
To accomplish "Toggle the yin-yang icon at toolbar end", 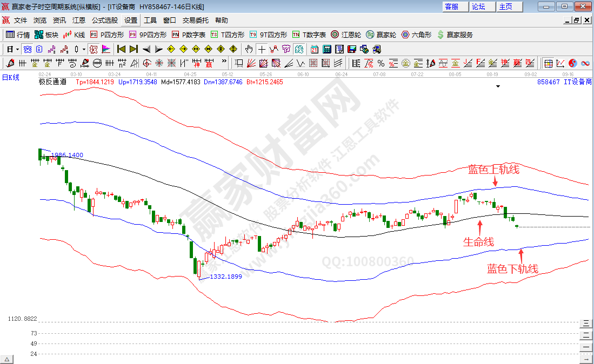I will pyautogui.click(x=573, y=63).
